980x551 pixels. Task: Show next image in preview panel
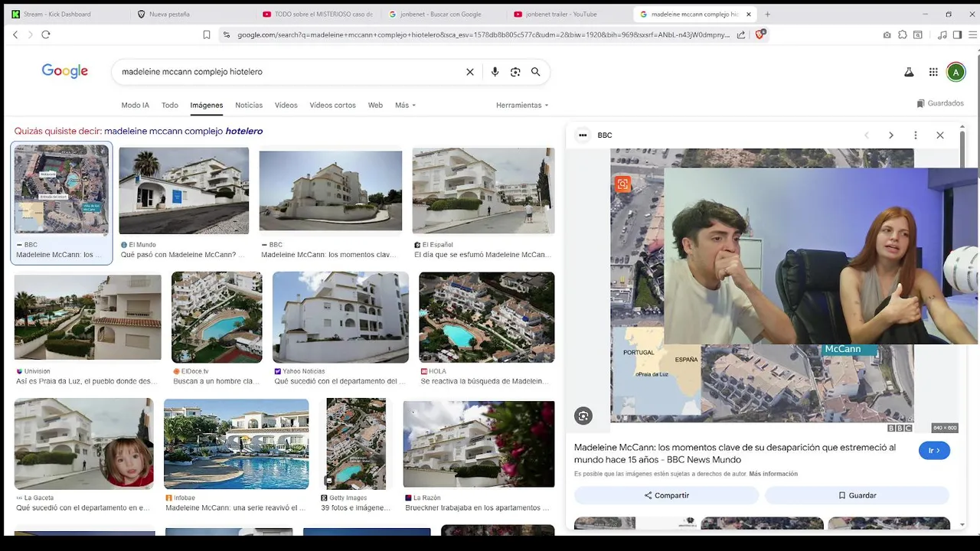click(x=891, y=135)
